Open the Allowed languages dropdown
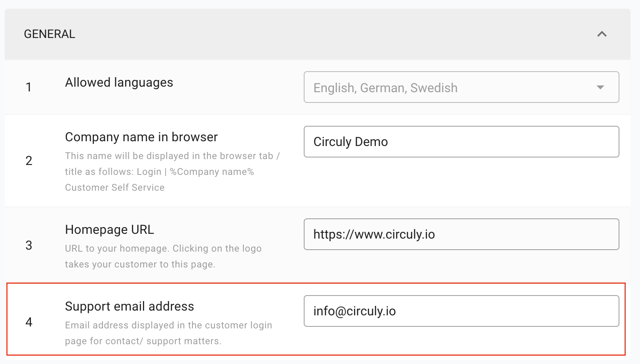Screen dimensions: 640x364 [461, 87]
